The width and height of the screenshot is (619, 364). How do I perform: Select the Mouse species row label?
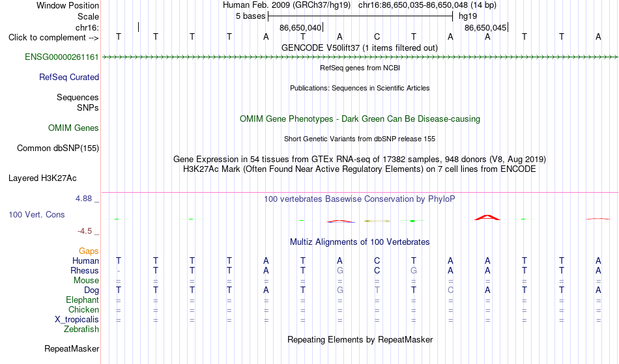tap(86, 281)
